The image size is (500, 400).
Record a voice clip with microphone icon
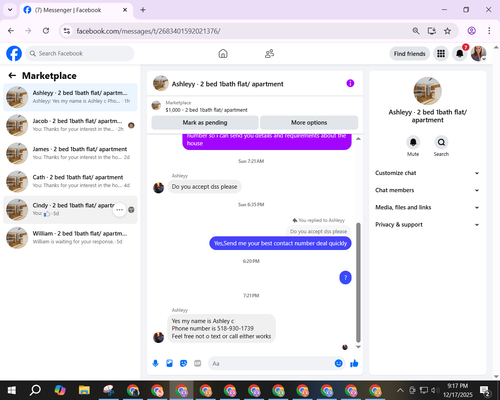click(x=155, y=363)
